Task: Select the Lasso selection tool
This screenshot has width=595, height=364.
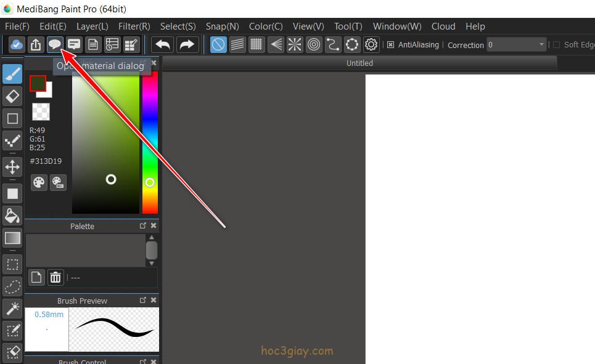Action: 12,286
